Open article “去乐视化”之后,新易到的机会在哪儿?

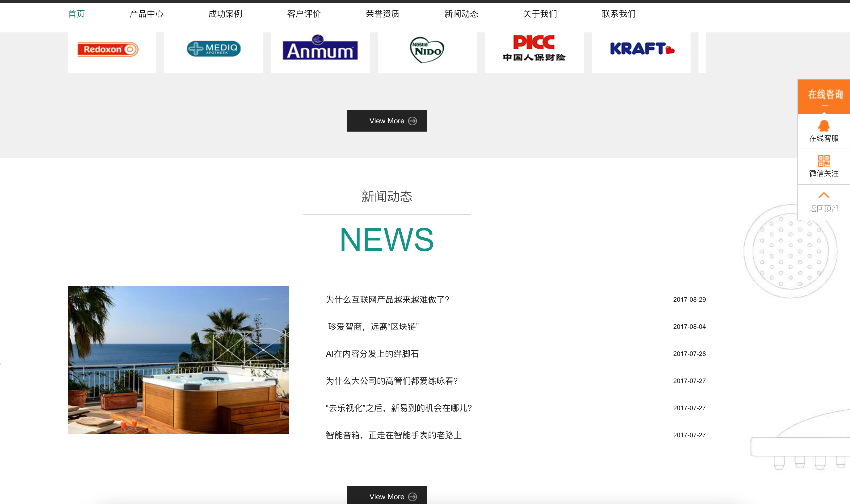(399, 408)
